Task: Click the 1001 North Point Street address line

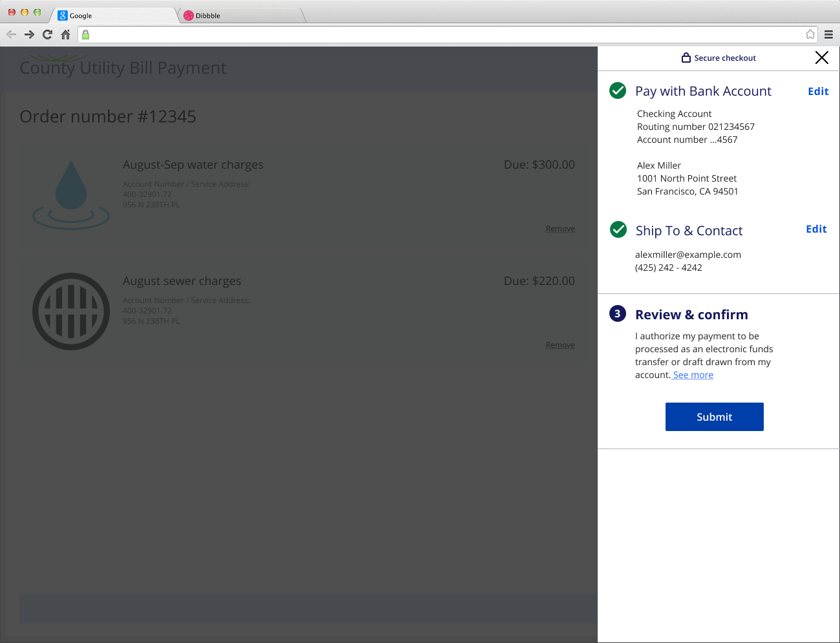Action: (687, 178)
